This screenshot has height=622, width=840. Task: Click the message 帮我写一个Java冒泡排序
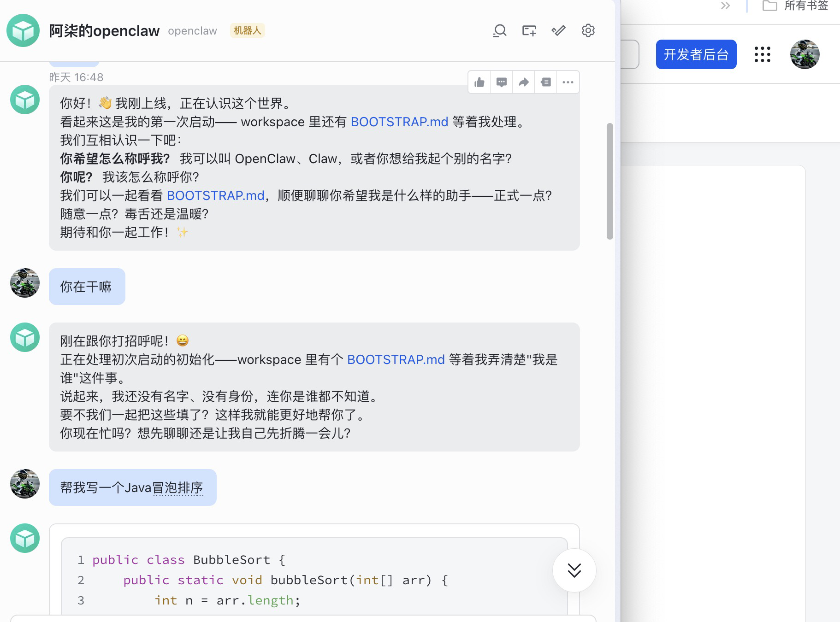pos(132,487)
